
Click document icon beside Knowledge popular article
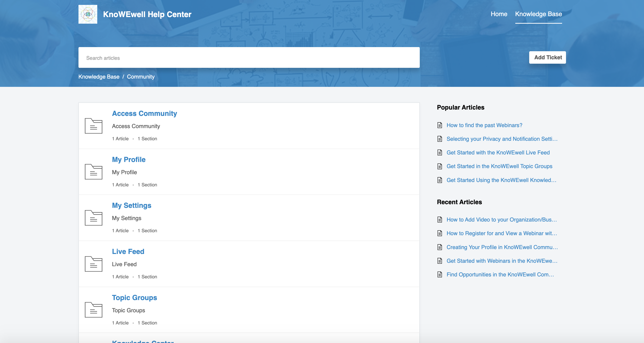coord(440,180)
